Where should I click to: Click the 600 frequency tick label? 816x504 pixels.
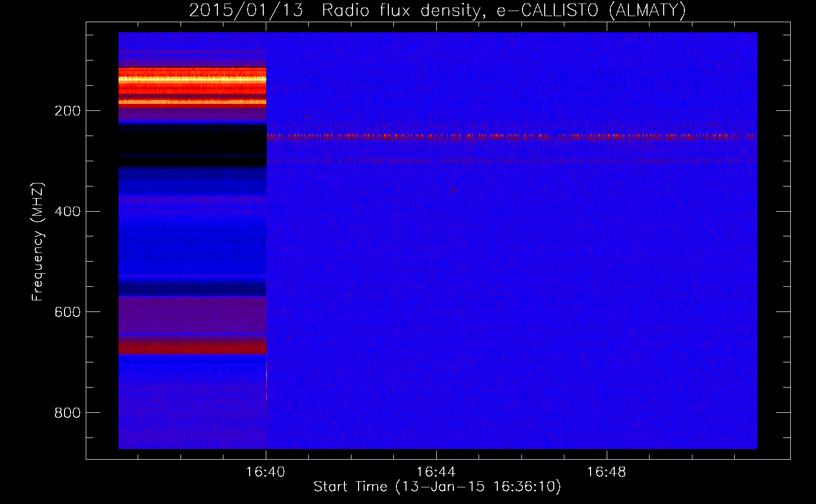pyautogui.click(x=68, y=312)
